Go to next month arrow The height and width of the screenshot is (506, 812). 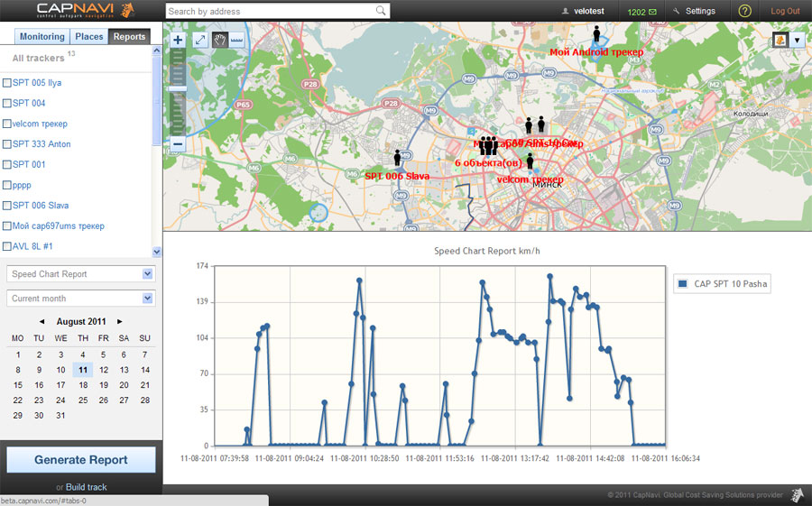(x=120, y=322)
